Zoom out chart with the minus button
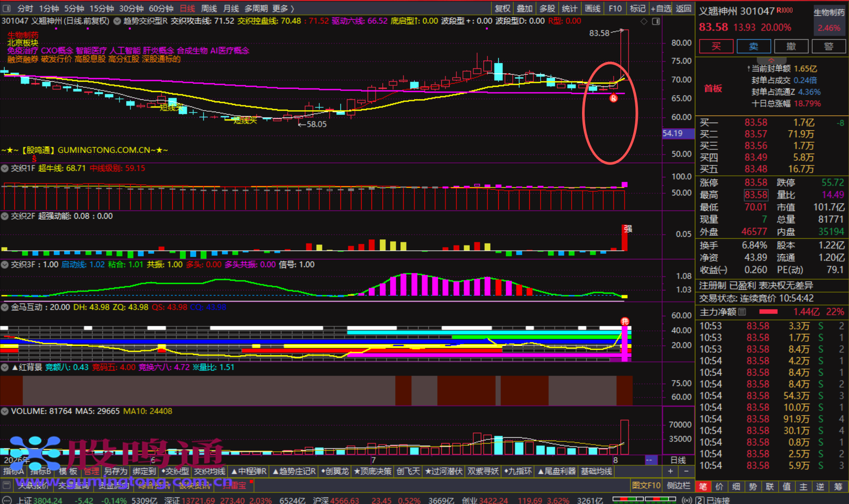Image resolution: width=849 pixels, height=504 pixels. point(687,471)
